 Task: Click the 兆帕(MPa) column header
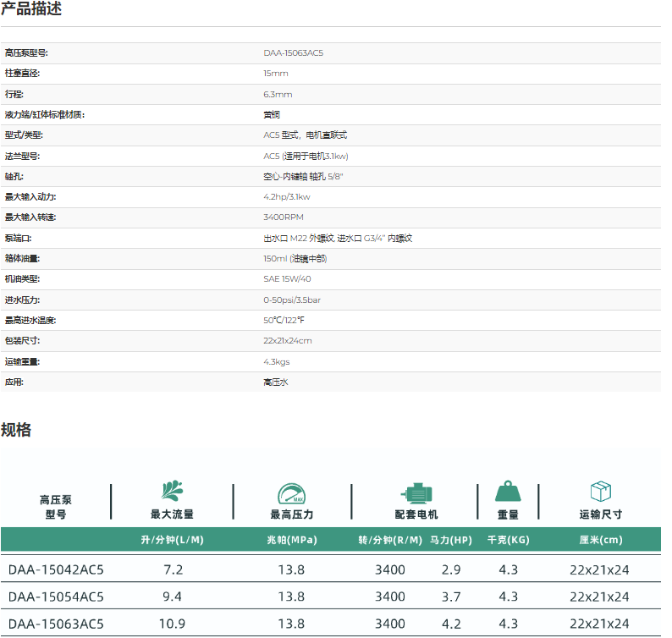tap(291, 539)
